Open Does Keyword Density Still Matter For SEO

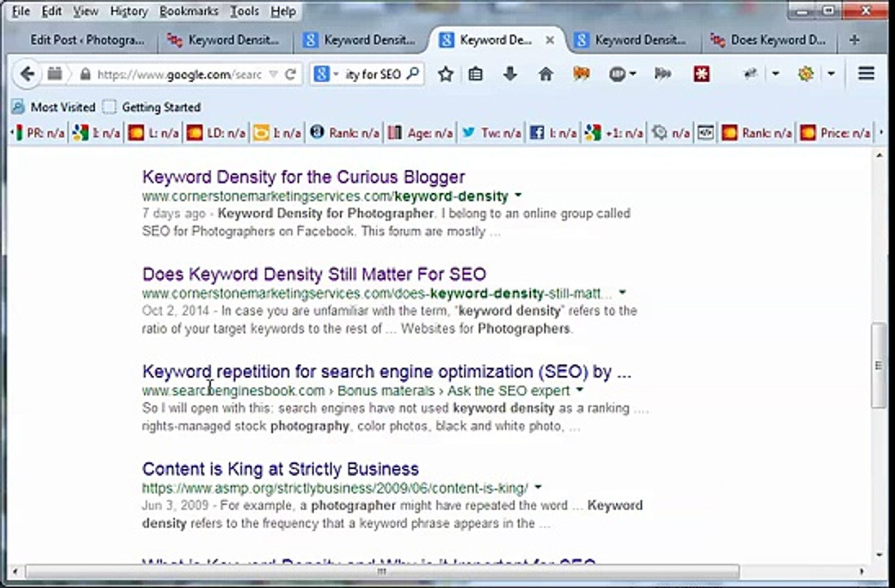[x=314, y=274]
